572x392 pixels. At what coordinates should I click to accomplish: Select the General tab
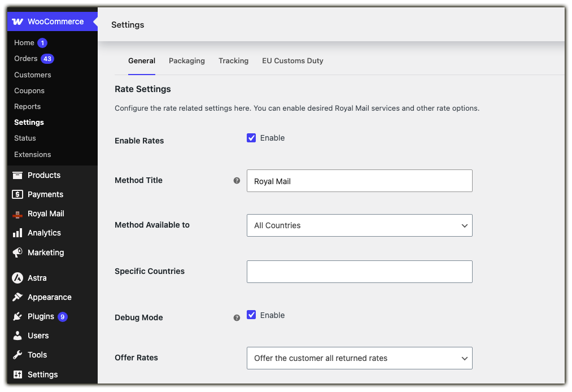point(142,61)
